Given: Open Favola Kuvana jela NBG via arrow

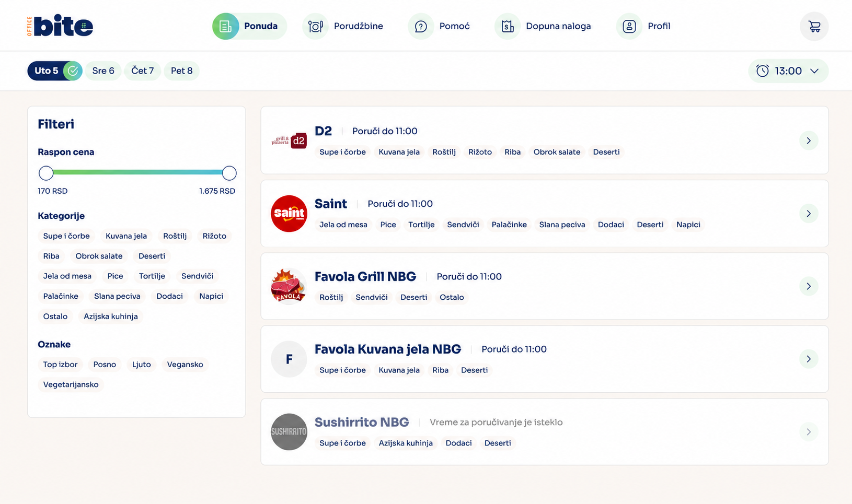Looking at the screenshot, I should coord(809,359).
